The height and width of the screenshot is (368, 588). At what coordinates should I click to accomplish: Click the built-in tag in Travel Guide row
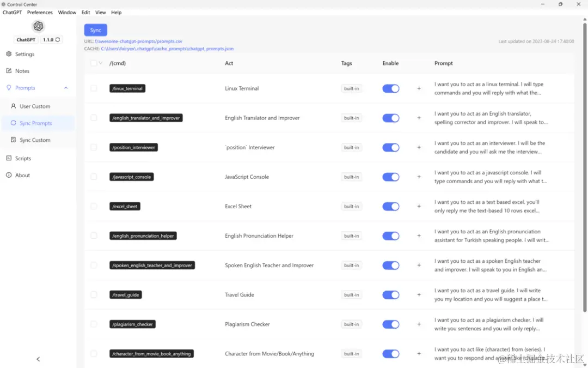(x=351, y=295)
